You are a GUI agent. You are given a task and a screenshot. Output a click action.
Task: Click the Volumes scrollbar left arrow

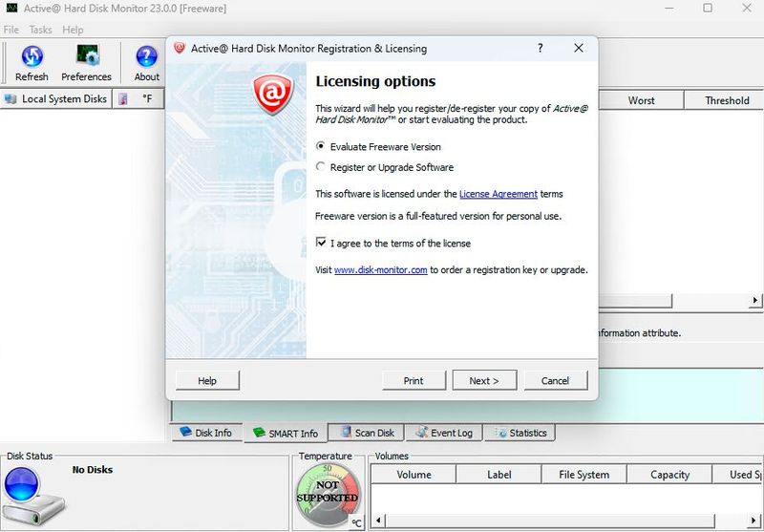[378, 521]
